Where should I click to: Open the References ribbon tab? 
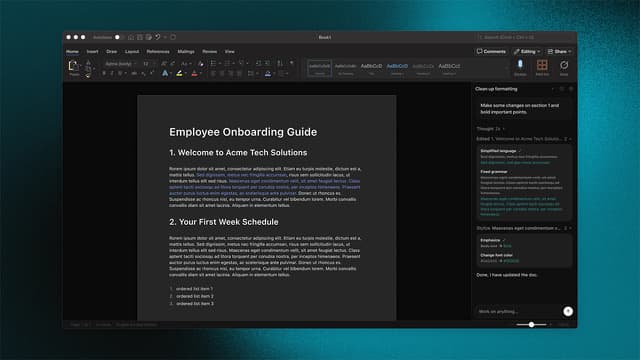click(158, 52)
